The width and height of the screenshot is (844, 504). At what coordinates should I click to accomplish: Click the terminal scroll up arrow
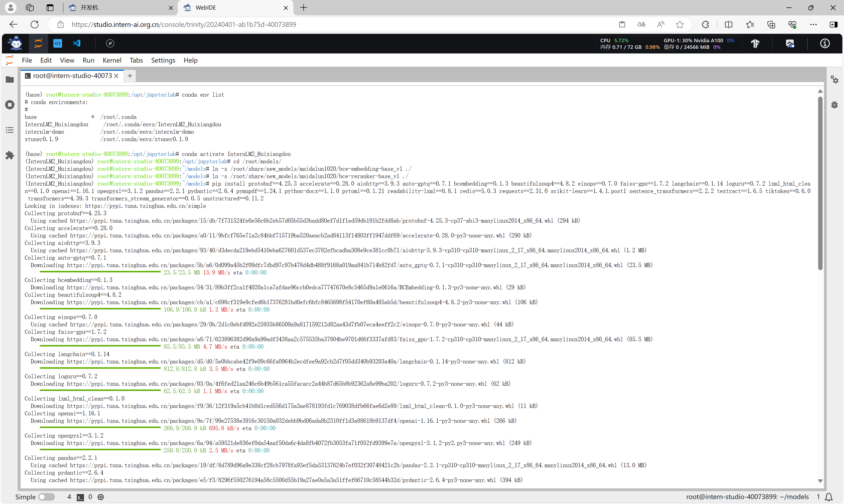pos(820,91)
